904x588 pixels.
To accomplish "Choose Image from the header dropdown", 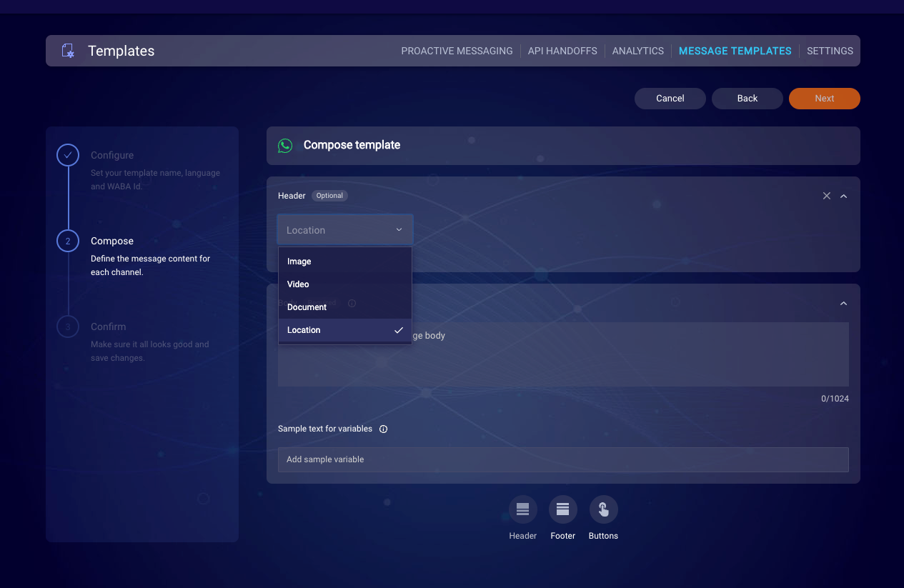I will coord(345,261).
